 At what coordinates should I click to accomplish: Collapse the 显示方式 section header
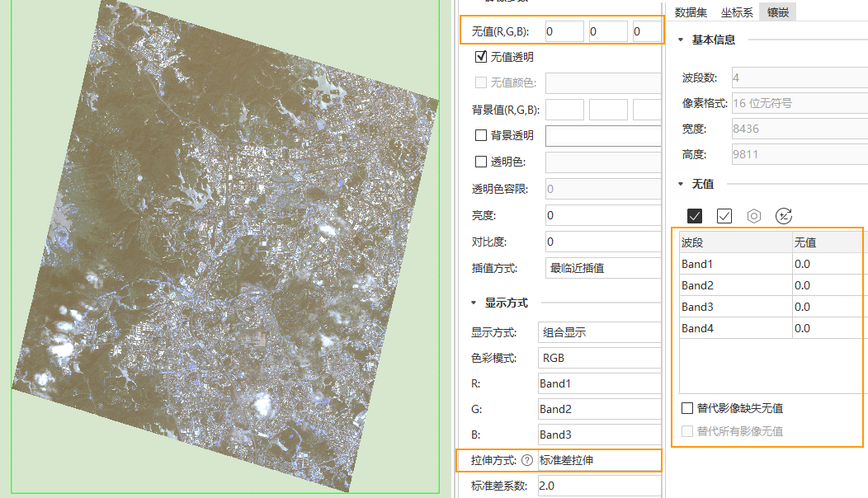[x=474, y=303]
